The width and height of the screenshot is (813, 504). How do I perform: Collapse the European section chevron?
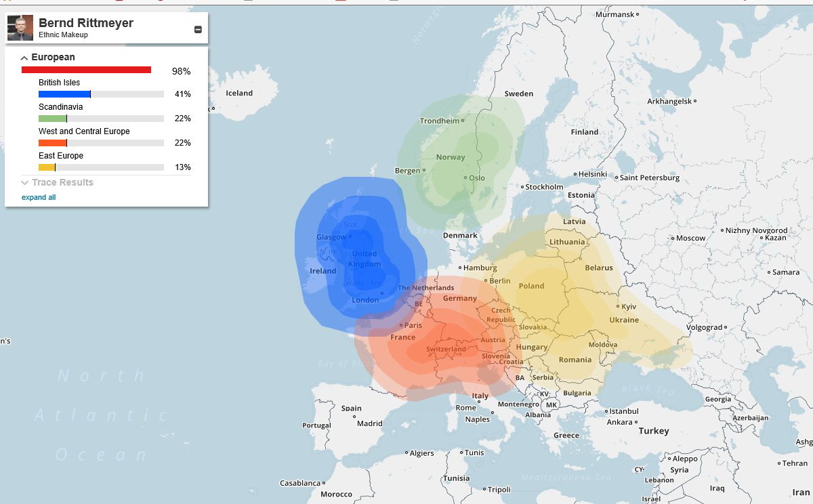pyautogui.click(x=24, y=58)
